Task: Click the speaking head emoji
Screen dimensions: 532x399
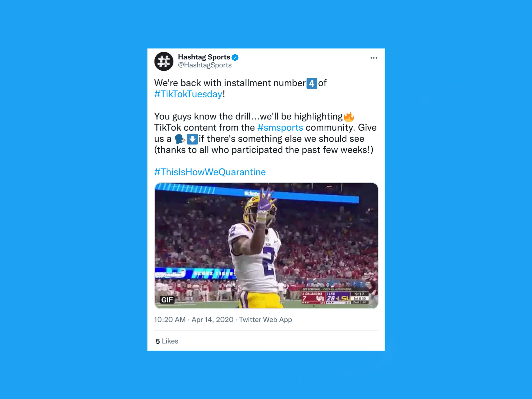Action: pyautogui.click(x=180, y=139)
